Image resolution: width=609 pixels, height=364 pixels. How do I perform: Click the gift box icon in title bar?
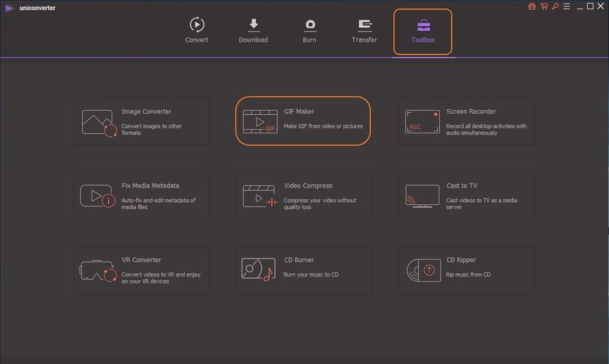click(x=532, y=6)
